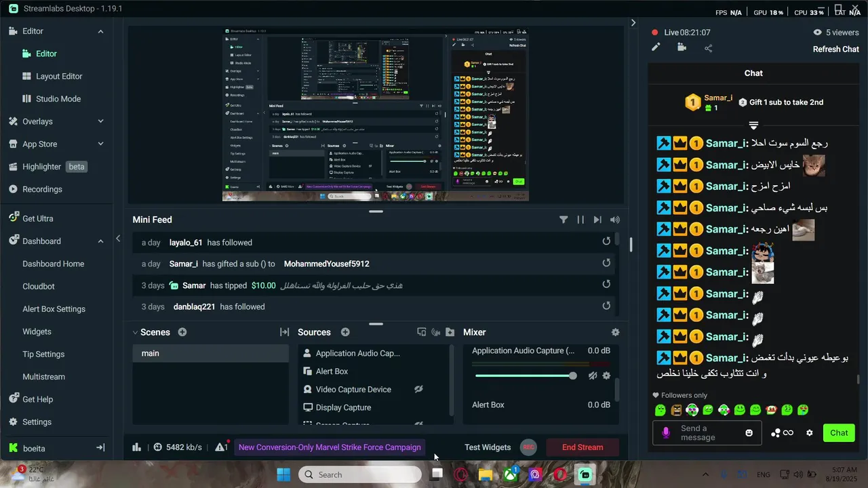Collapse chat panel with right chevron
The image size is (868, 488).
[633, 22]
